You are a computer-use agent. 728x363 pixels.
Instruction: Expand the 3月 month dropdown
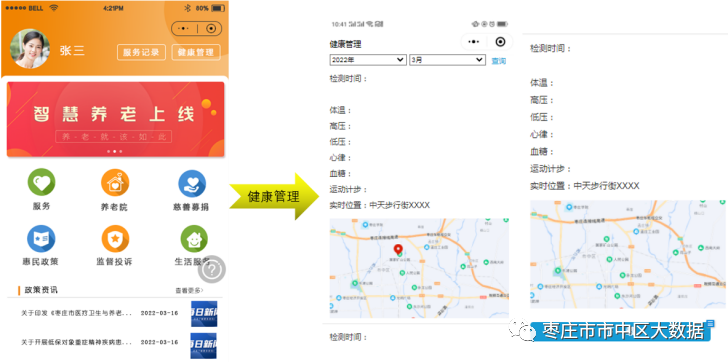447,60
